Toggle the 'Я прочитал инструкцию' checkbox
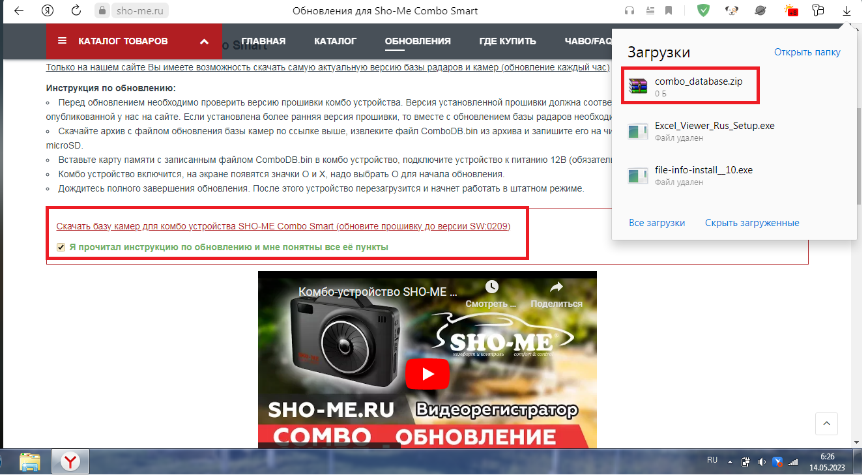The width and height of the screenshot is (868, 475). pos(61,248)
